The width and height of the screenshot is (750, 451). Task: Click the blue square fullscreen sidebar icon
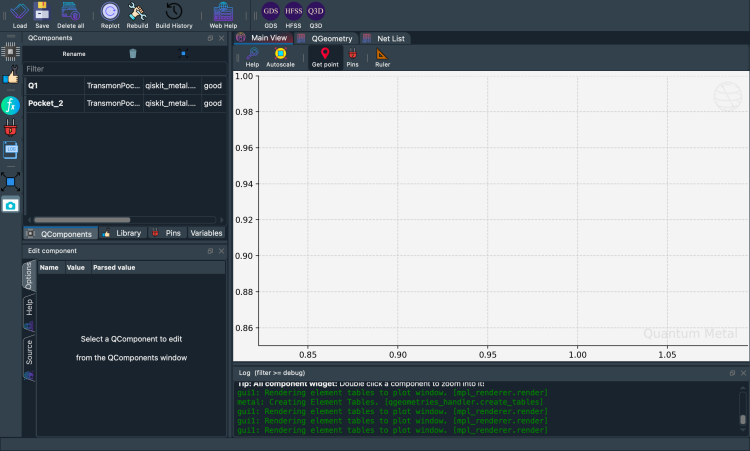click(11, 182)
